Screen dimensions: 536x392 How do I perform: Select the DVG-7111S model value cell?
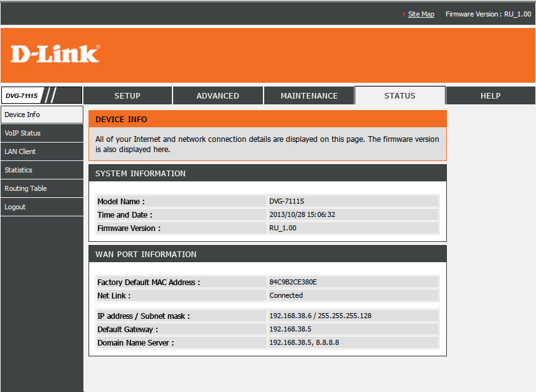pos(353,201)
